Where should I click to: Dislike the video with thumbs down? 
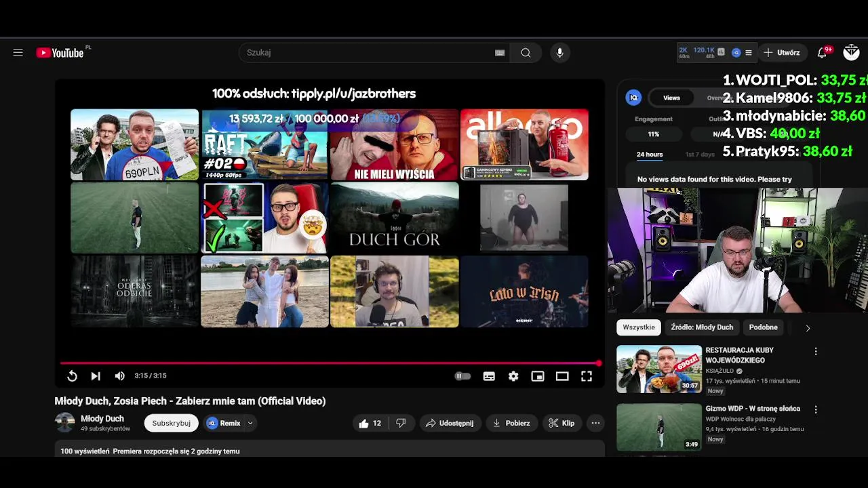point(401,423)
